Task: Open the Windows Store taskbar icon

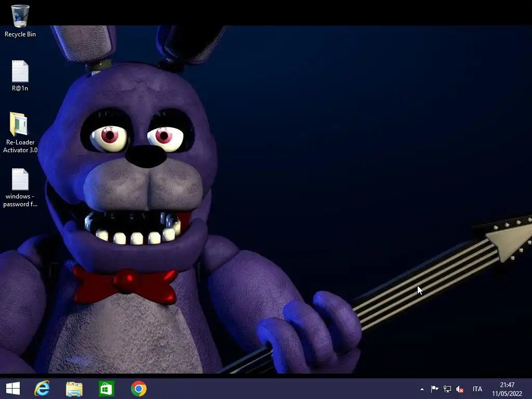Action: point(106,389)
